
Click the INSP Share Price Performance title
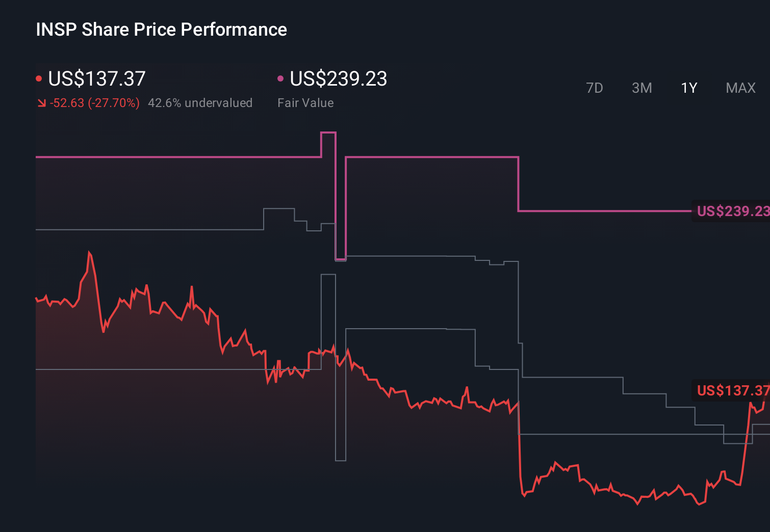click(x=161, y=30)
